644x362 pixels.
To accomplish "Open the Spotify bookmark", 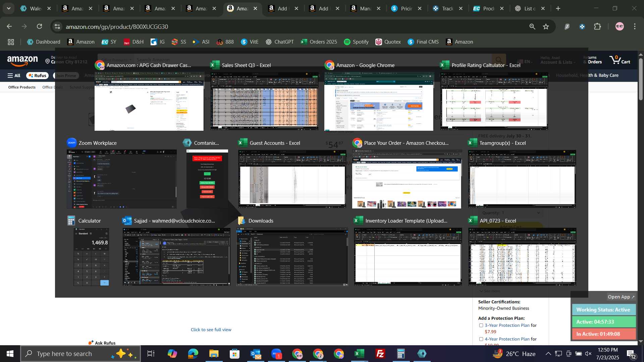I will [x=356, y=42].
